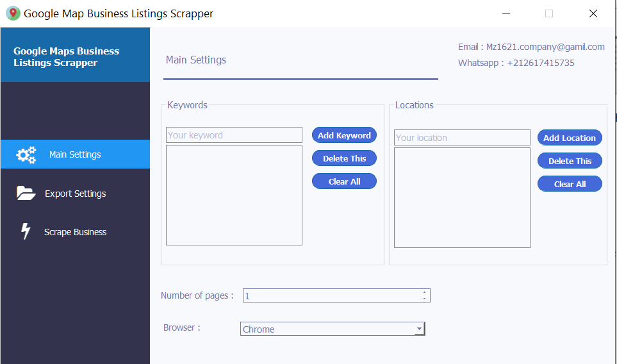The image size is (617, 364).
Task: Minimize the Scrapper window
Action: tap(506, 13)
